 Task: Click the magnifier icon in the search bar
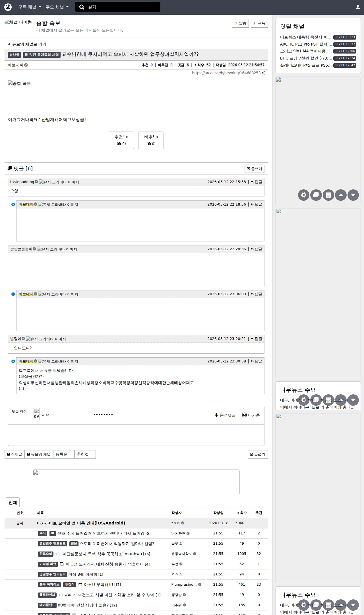click(82, 7)
